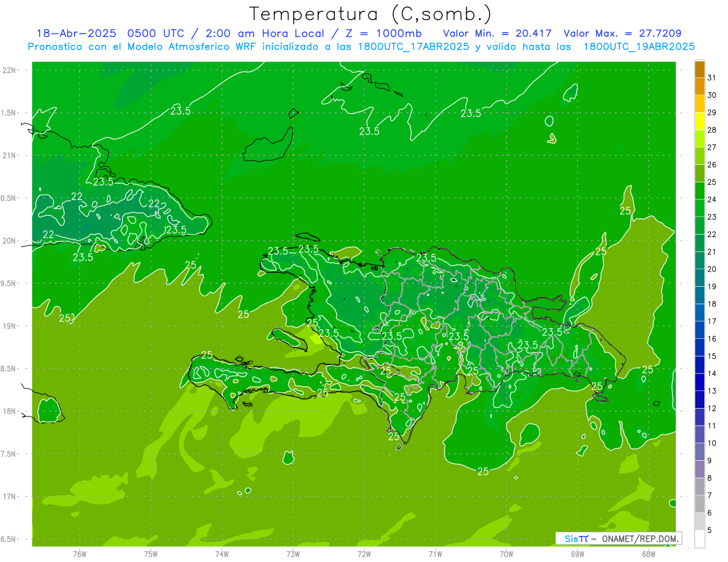Pick the green swatch between 23 and 24

[x=699, y=208]
